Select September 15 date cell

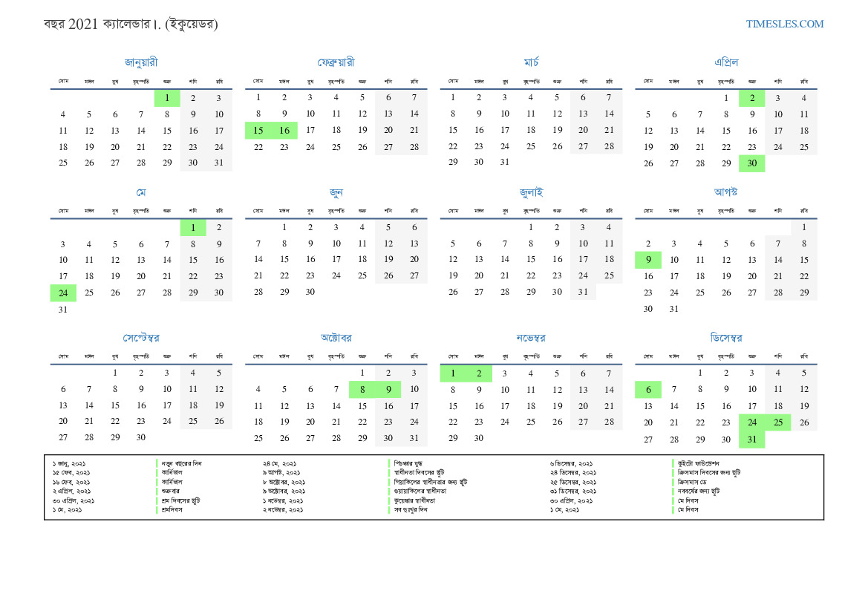[x=115, y=406]
